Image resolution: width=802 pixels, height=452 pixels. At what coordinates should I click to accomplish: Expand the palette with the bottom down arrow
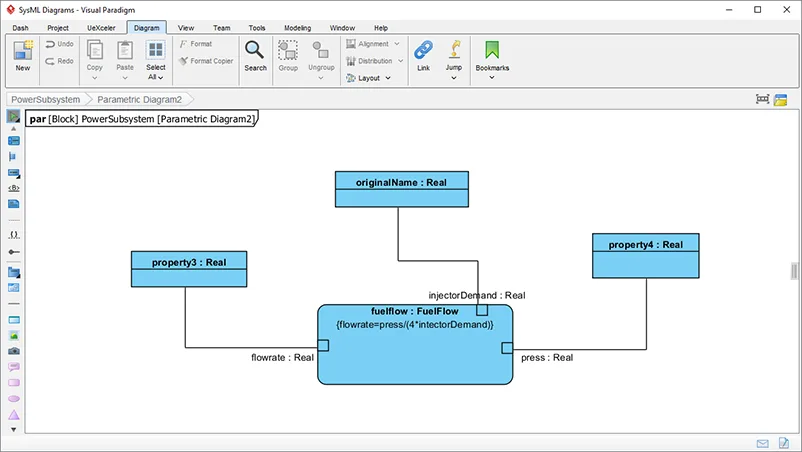click(x=14, y=430)
